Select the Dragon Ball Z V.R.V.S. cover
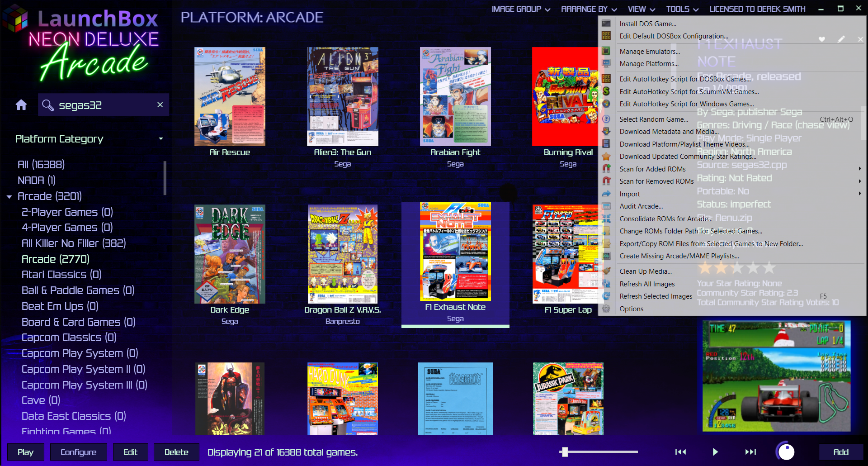Viewport: 868px width, 466px height. click(x=343, y=254)
